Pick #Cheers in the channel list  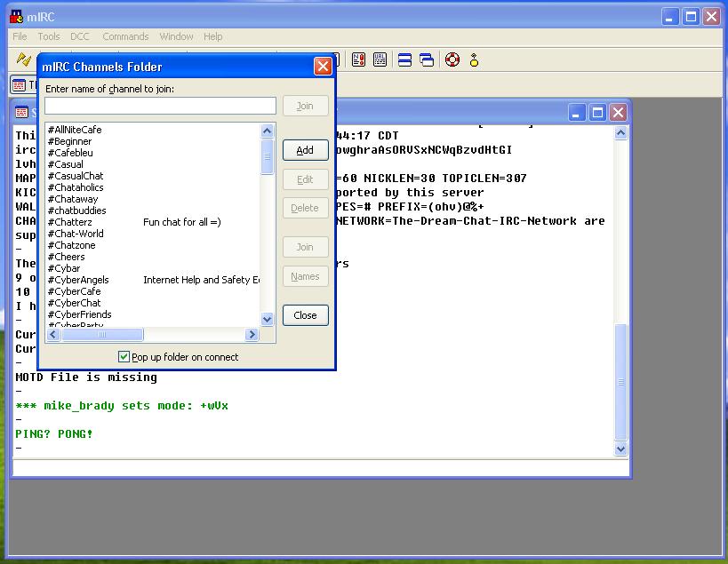click(67, 257)
